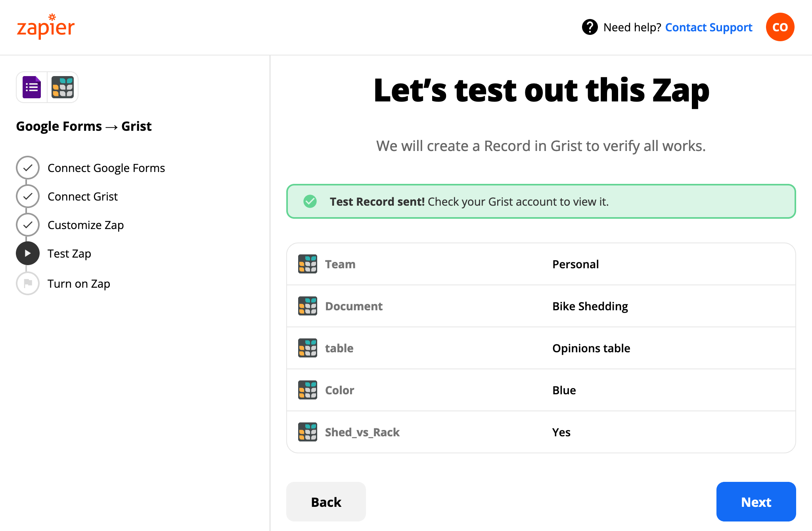This screenshot has width=812, height=531.
Task: Click the Contact Support link
Action: pos(709,27)
